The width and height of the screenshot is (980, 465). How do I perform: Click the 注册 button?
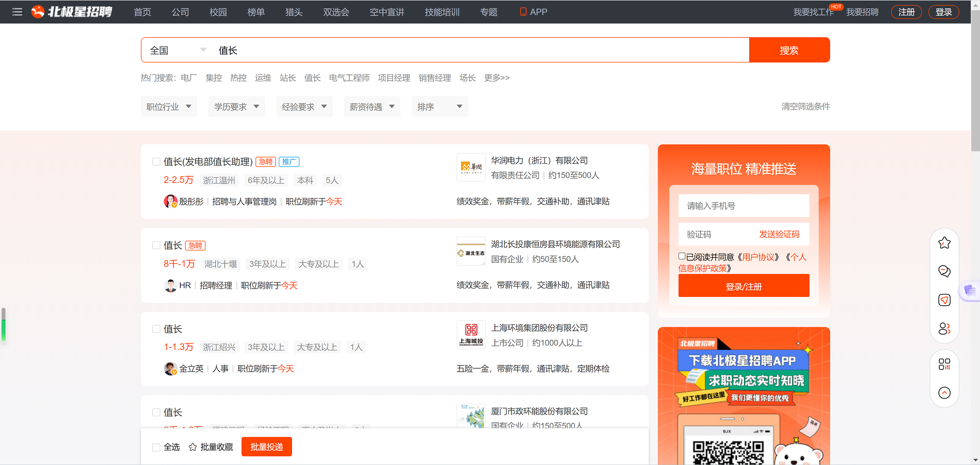pos(906,12)
